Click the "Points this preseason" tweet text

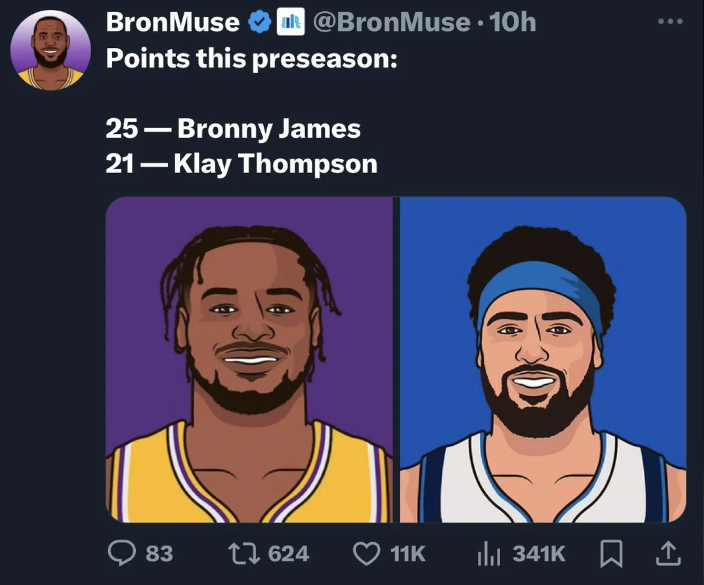pyautogui.click(x=252, y=57)
